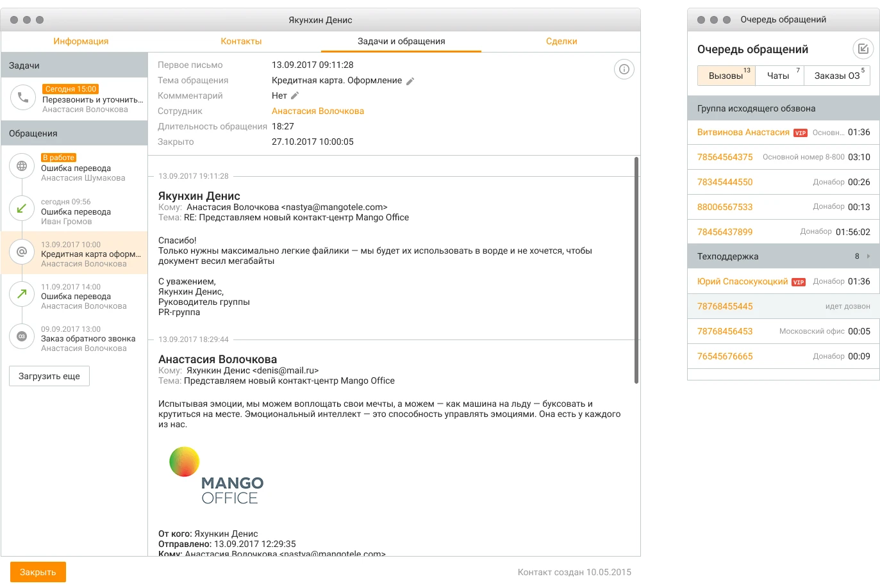Click the outgoing arrow icon for the 11.09.2017 request

pyautogui.click(x=22, y=294)
